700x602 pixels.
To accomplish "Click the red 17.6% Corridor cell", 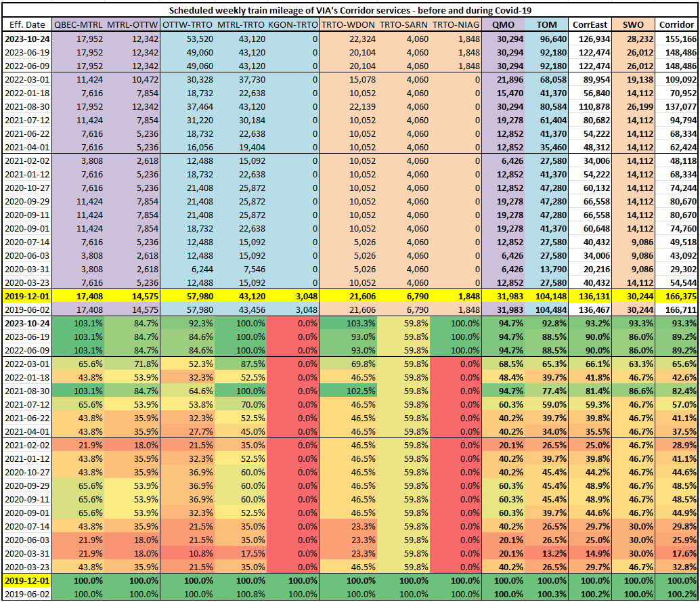I will point(677,553).
